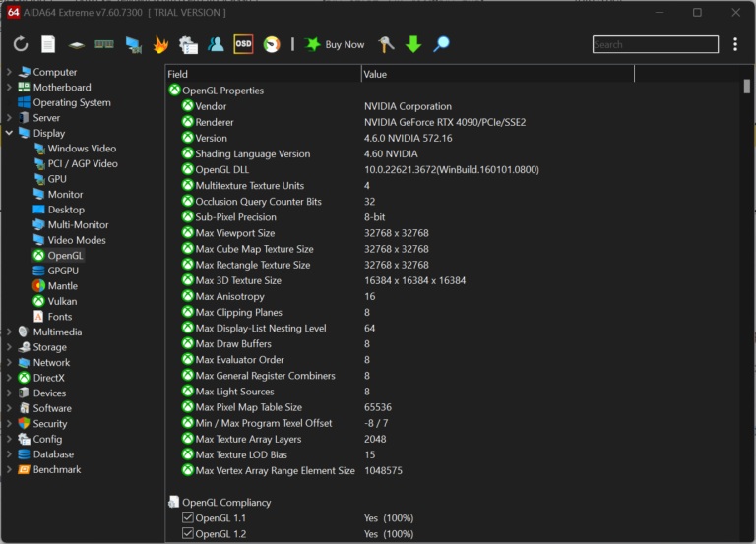The image size is (756, 544).
Task: Click the memory module toolbar icon
Action: 104,44
